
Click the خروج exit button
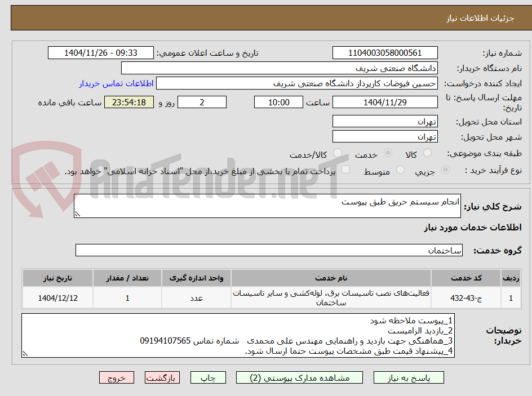click(x=116, y=377)
